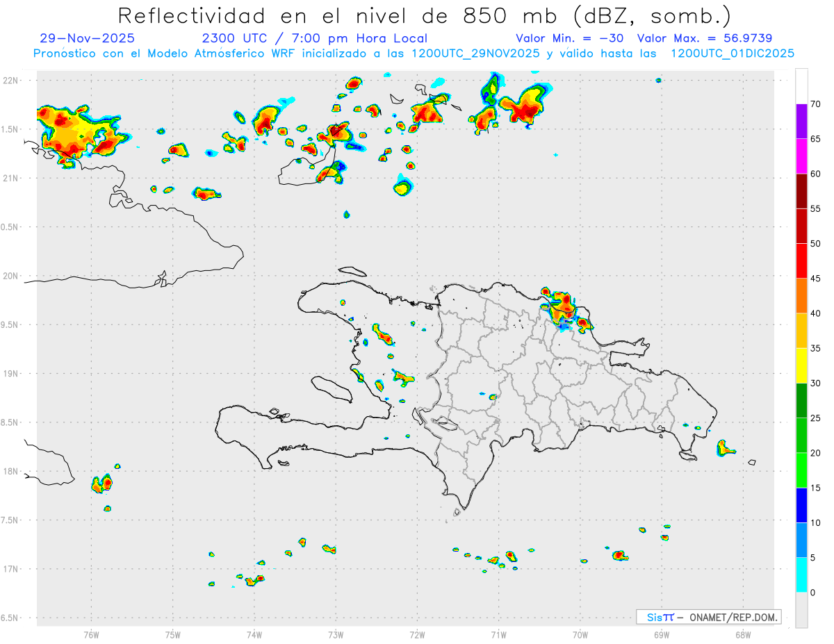The image size is (834, 644).
Task: Pick the magenta 60-65 dBZ color band
Action: tap(801, 156)
